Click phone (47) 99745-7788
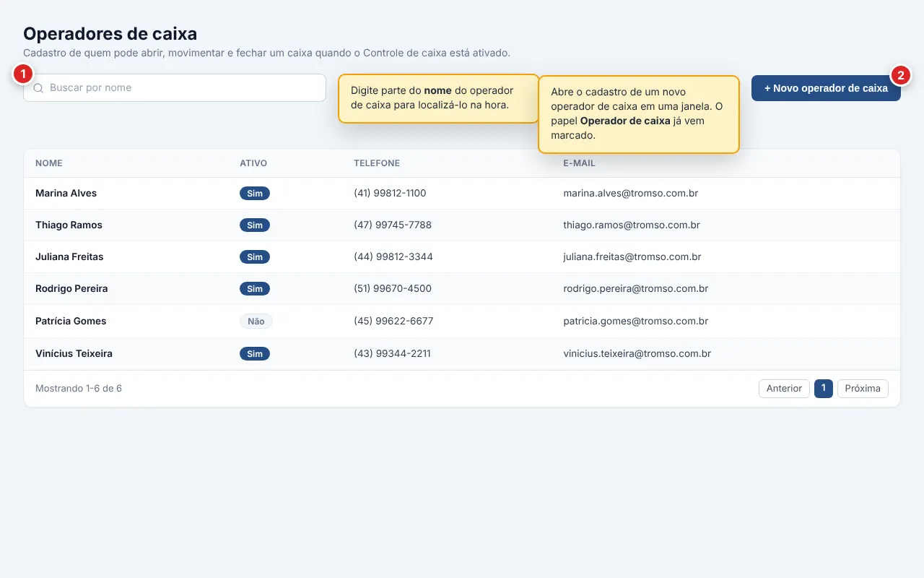 pyautogui.click(x=393, y=225)
